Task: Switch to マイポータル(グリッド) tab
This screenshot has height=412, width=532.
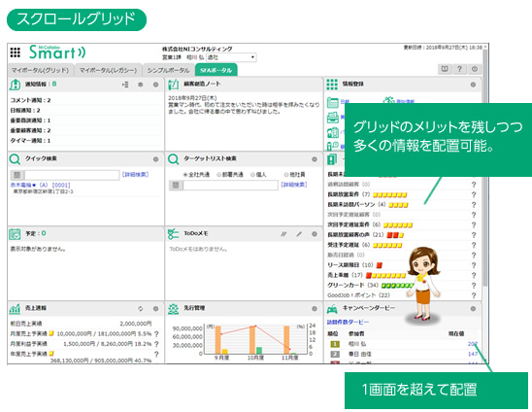Action: (x=40, y=70)
